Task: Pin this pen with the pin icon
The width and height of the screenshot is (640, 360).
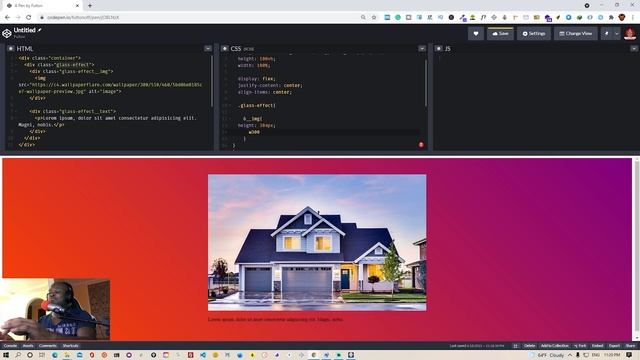Action: [x=607, y=33]
